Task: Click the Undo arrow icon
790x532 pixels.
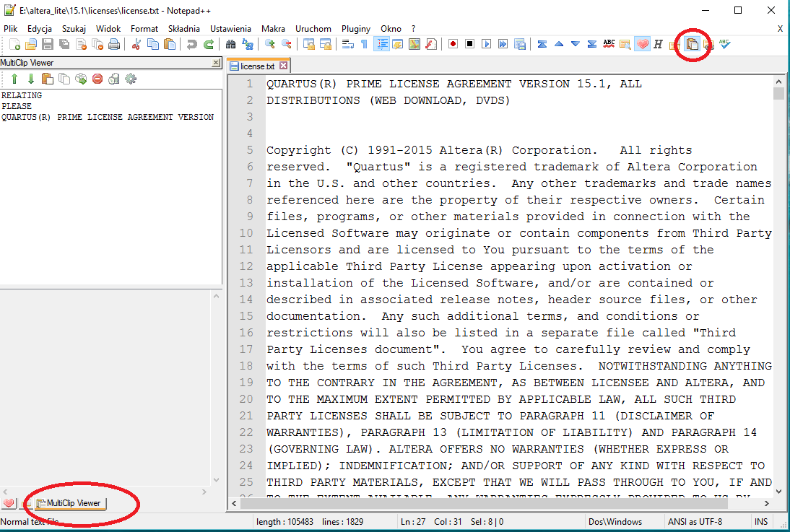Action: click(191, 44)
